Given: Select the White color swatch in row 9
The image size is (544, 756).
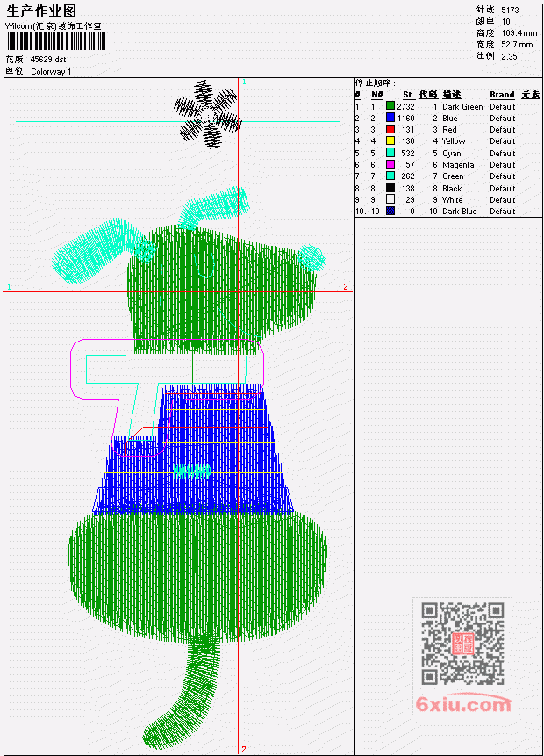Looking at the screenshot, I should click(390, 199).
